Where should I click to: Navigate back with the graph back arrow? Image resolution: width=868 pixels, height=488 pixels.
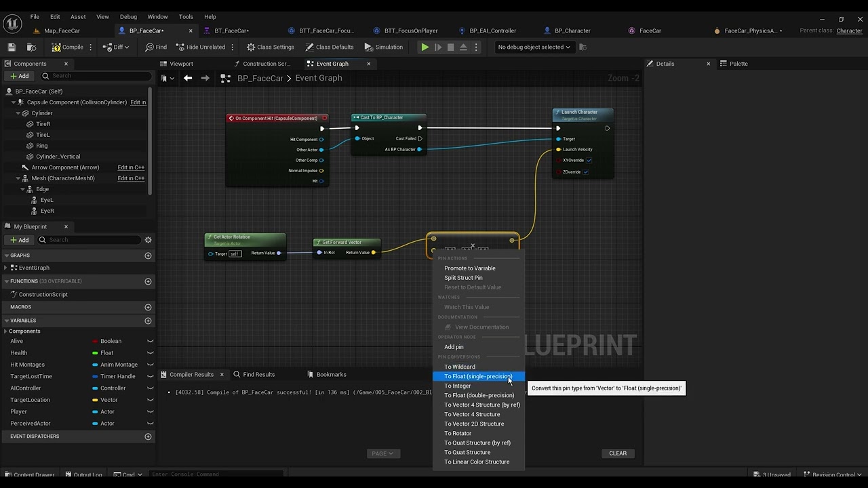click(188, 79)
